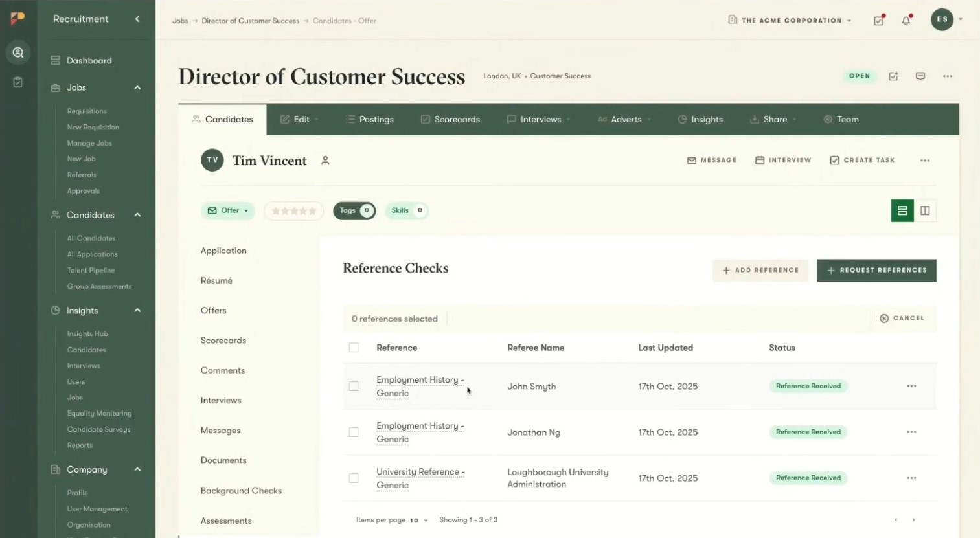The height and width of the screenshot is (538, 980).
Task: Open the Skills pill
Action: tap(407, 211)
